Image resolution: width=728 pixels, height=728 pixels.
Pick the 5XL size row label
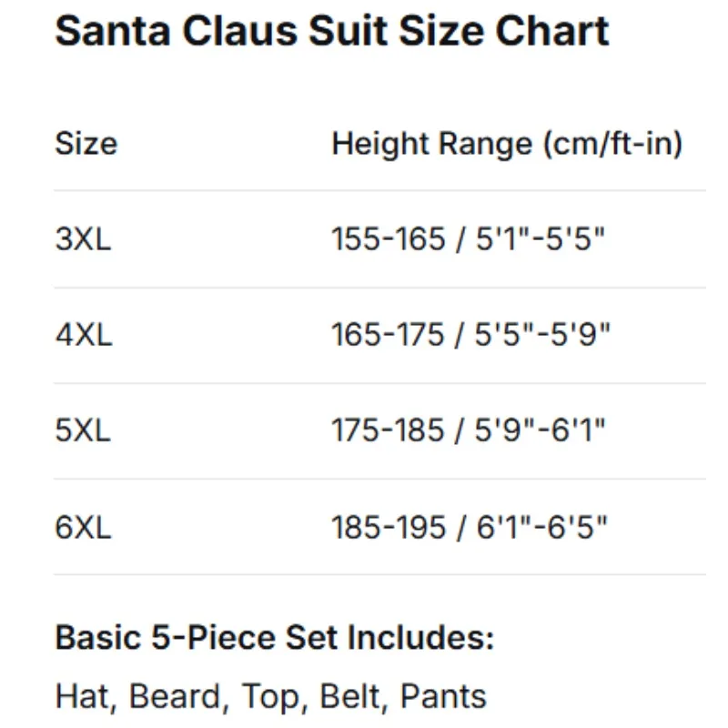(84, 430)
